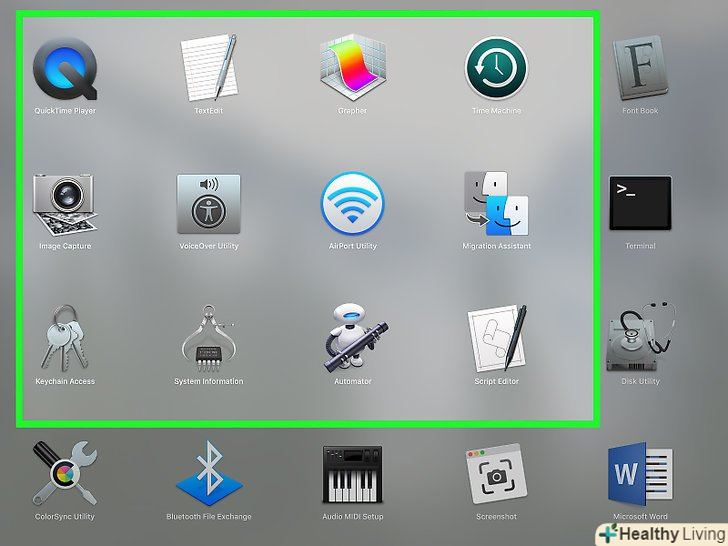Click the "Microsoft Word" label
The width and height of the screenshot is (728, 546).
pyautogui.click(x=640, y=516)
